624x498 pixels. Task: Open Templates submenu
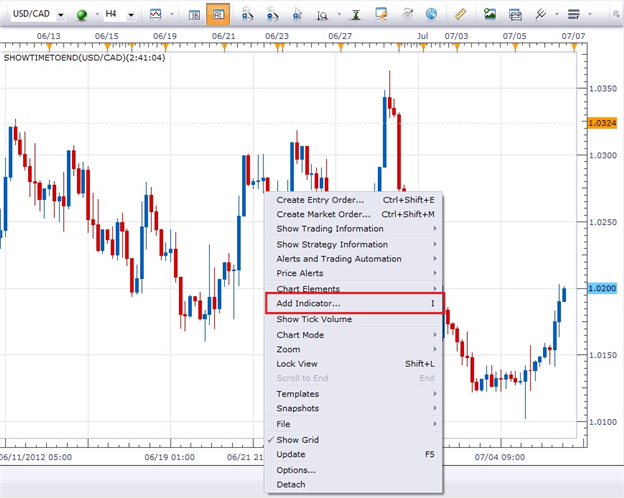click(x=354, y=394)
